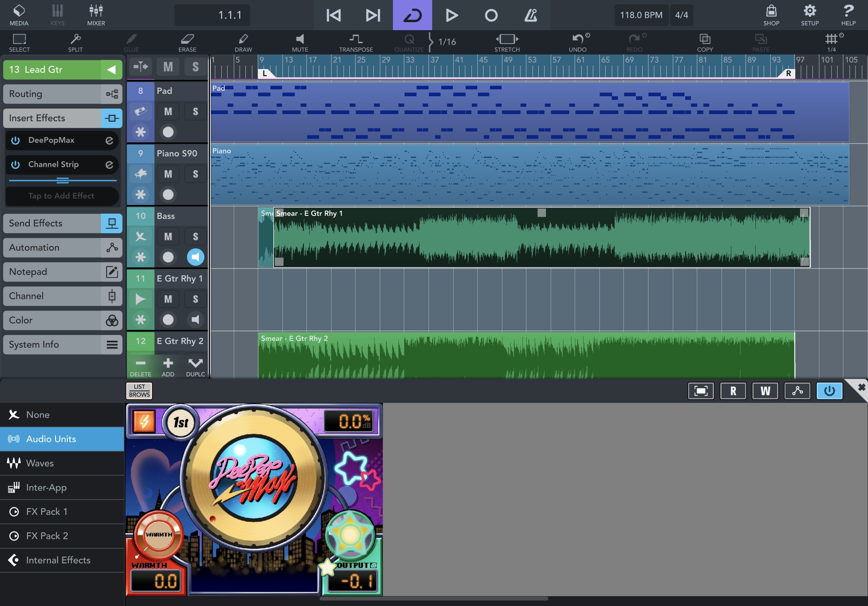The width and height of the screenshot is (868, 606).
Task: Expand the Notepad section
Action: [63, 272]
